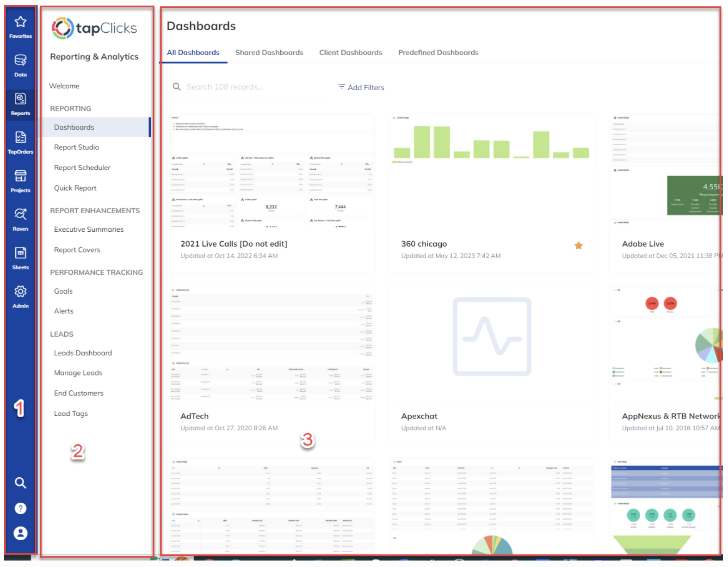Open Quick Report
The height and width of the screenshot is (567, 728).
pyautogui.click(x=75, y=188)
